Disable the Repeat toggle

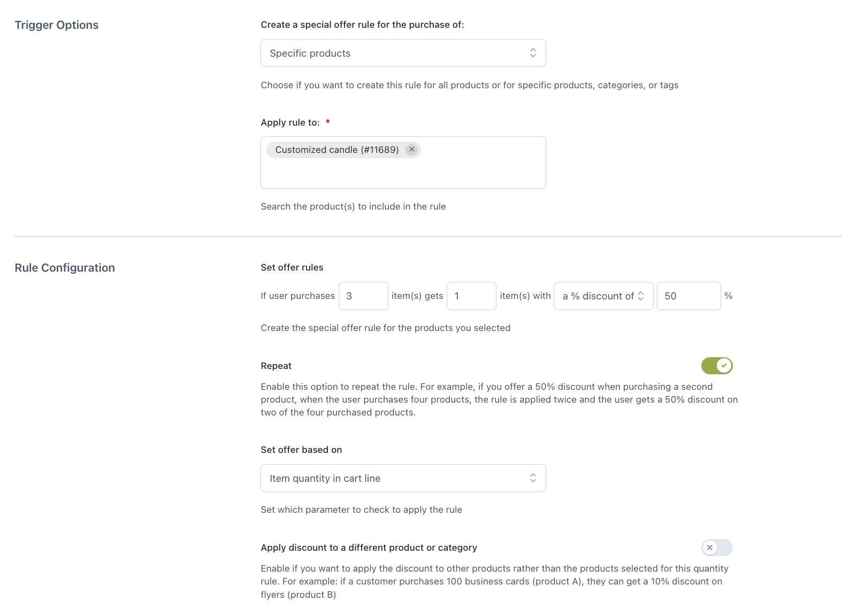pos(716,366)
